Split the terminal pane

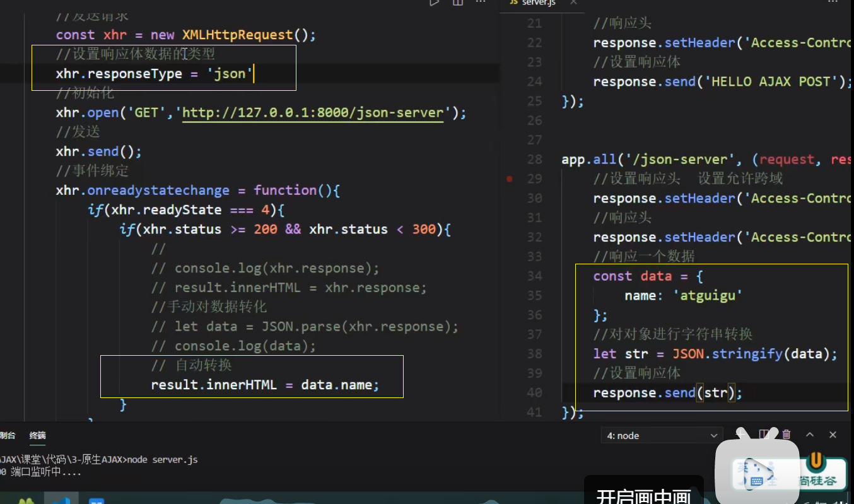[764, 435]
